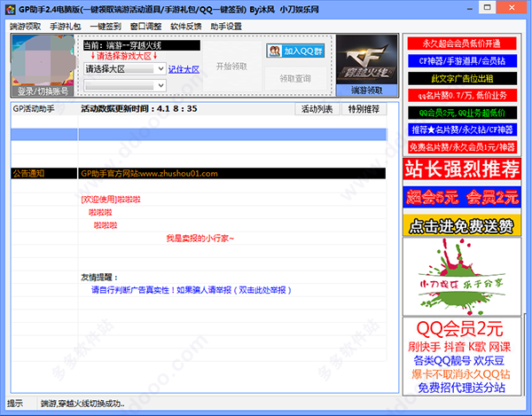This screenshot has width=532, height=416.
Task: Click the 各类QQ靓号 欢乐豆 line
Action: click(x=459, y=360)
